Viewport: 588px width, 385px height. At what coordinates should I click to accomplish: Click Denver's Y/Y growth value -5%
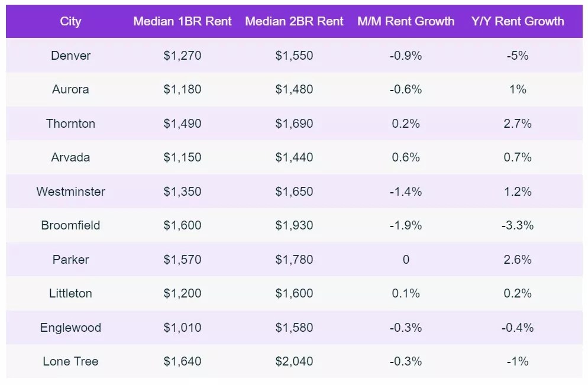click(518, 56)
